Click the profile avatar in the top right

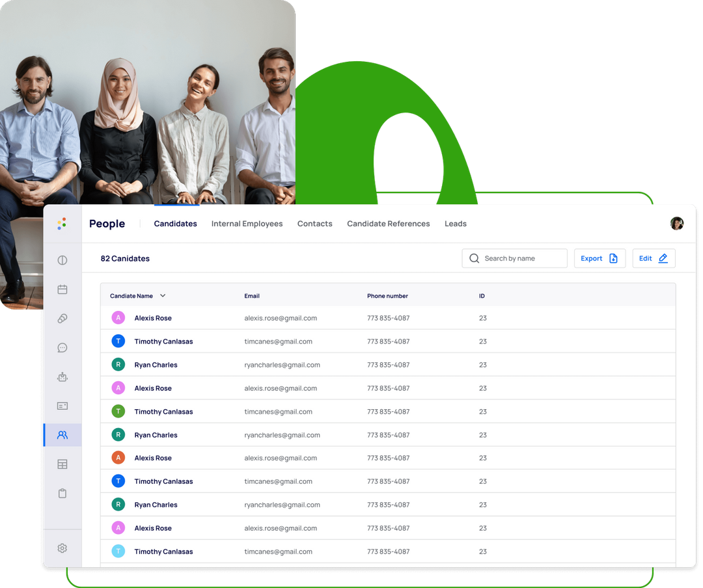click(x=677, y=223)
